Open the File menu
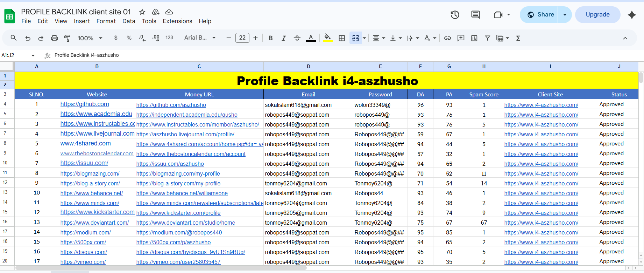 [26, 21]
